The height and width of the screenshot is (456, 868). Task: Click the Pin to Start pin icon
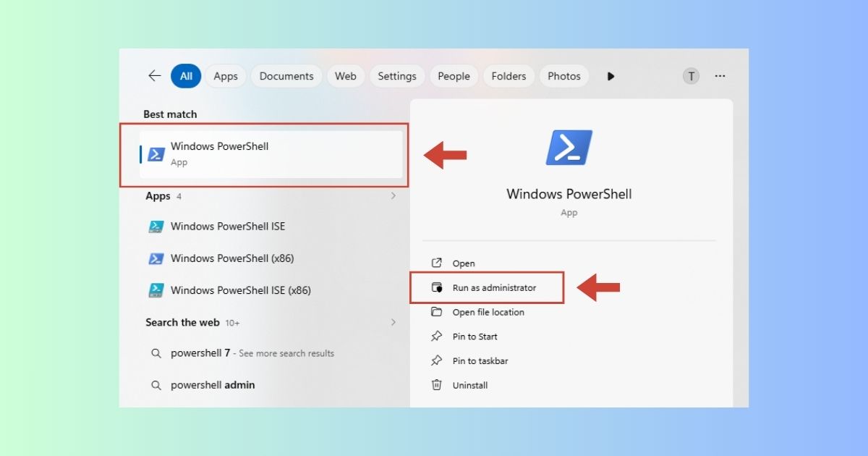pos(437,337)
